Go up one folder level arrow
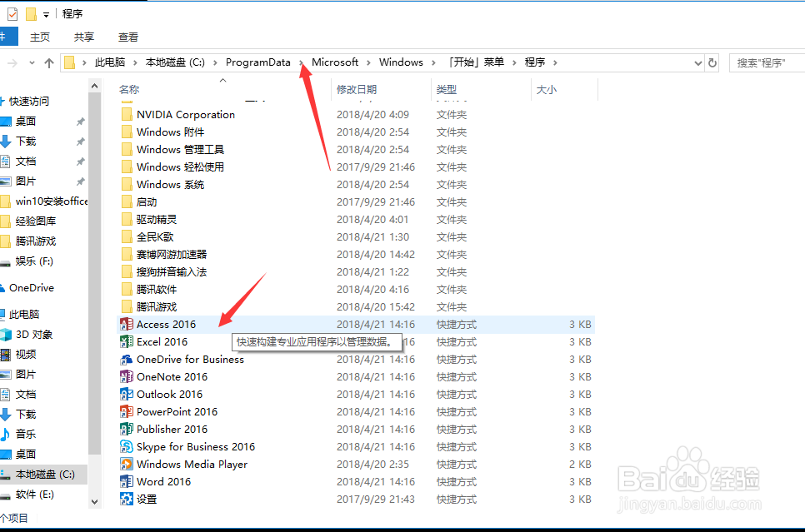Viewport: 805px width, 532px height. pos(49,62)
